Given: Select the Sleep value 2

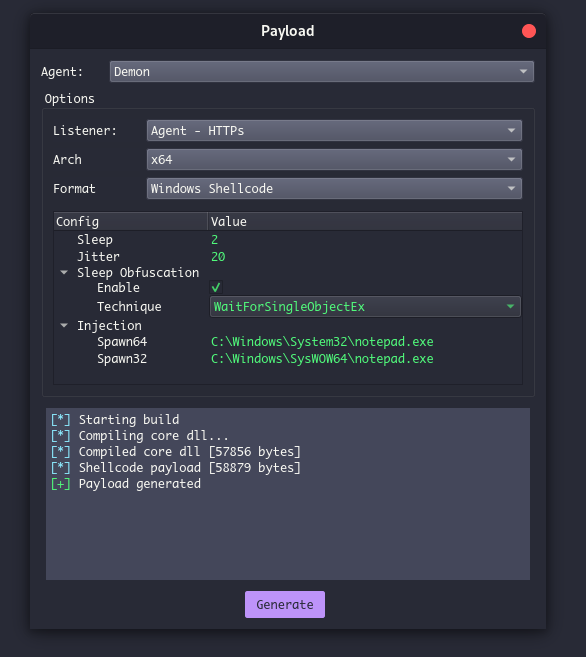Looking at the screenshot, I should pos(214,240).
